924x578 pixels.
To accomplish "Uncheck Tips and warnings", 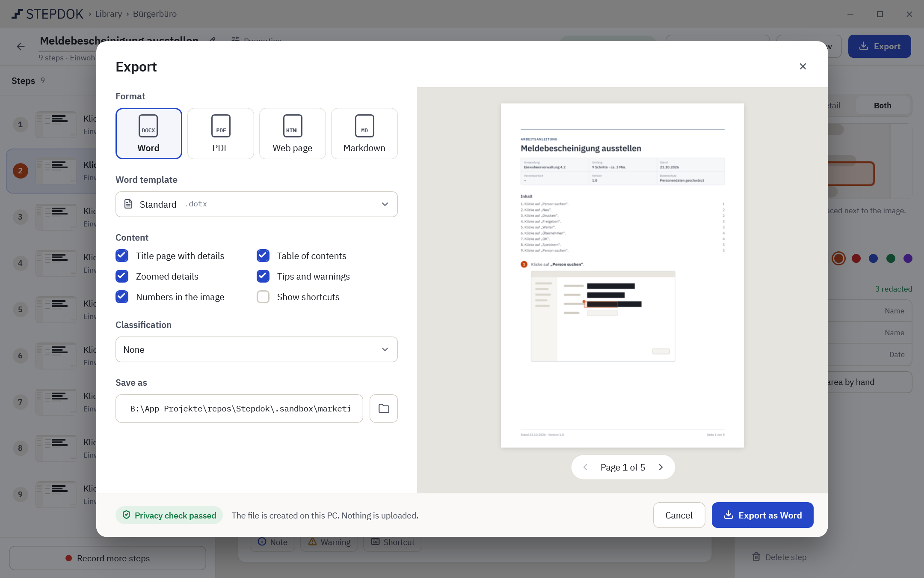I will coord(263,276).
